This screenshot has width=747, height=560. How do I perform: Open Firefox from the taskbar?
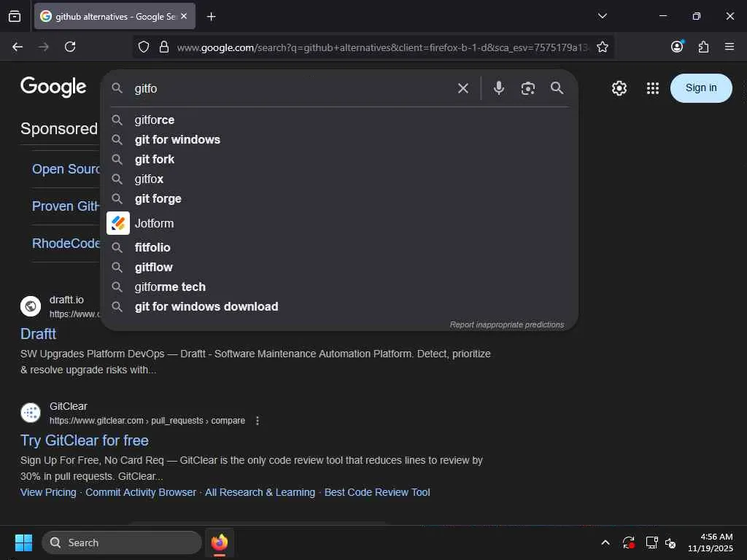219,542
